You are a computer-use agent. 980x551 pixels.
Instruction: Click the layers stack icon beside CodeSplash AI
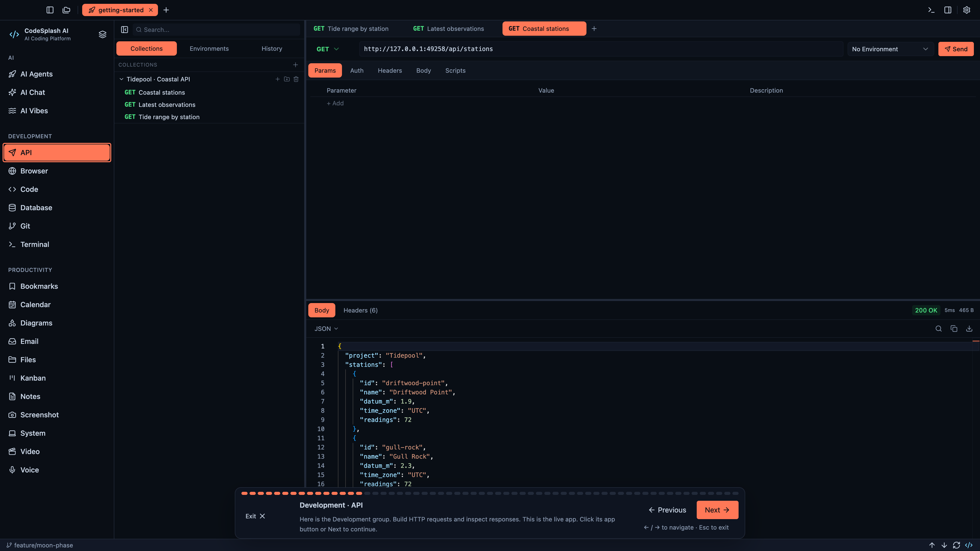tap(102, 34)
